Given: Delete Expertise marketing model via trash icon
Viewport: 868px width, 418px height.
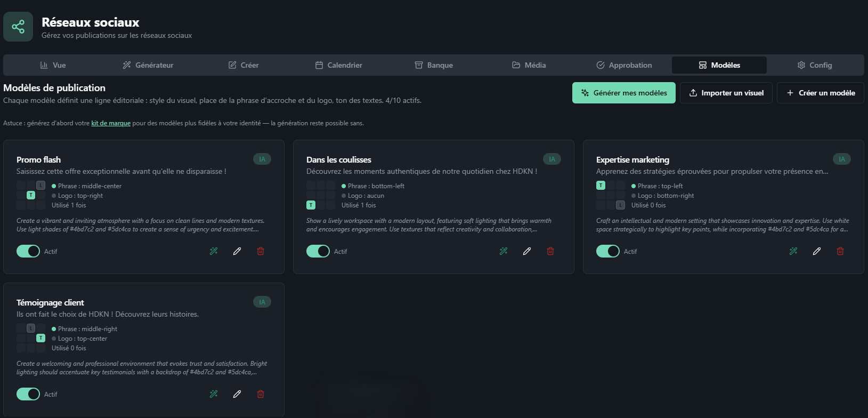Looking at the screenshot, I should coord(840,251).
